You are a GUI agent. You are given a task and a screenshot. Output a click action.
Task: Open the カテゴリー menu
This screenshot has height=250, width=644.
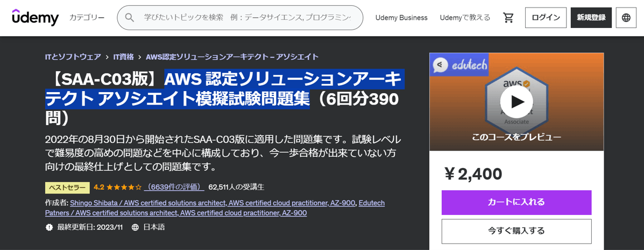point(87,18)
